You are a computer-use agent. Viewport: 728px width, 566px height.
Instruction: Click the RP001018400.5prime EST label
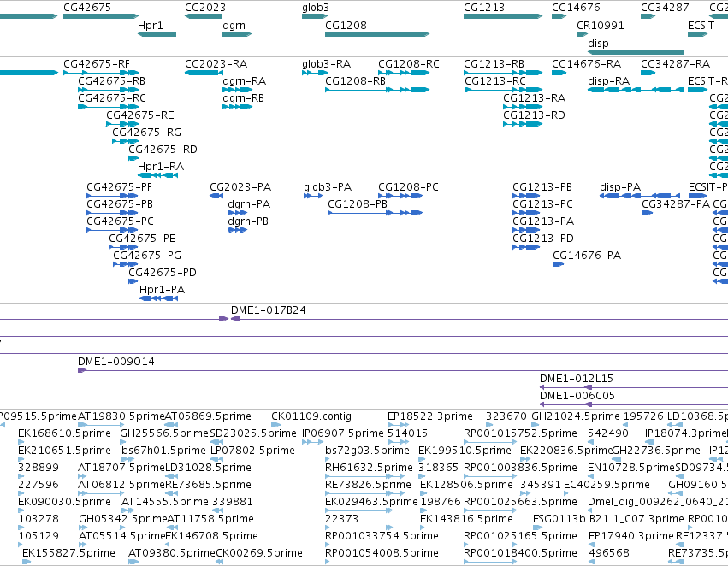(x=520, y=553)
